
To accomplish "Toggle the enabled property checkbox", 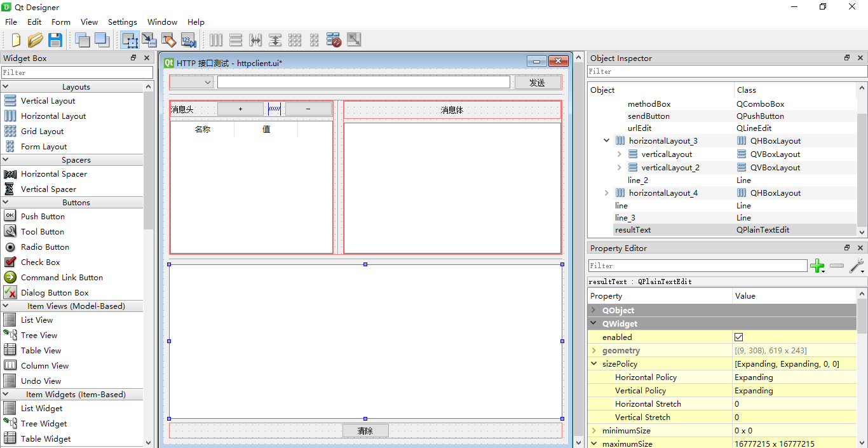I will 738,337.
